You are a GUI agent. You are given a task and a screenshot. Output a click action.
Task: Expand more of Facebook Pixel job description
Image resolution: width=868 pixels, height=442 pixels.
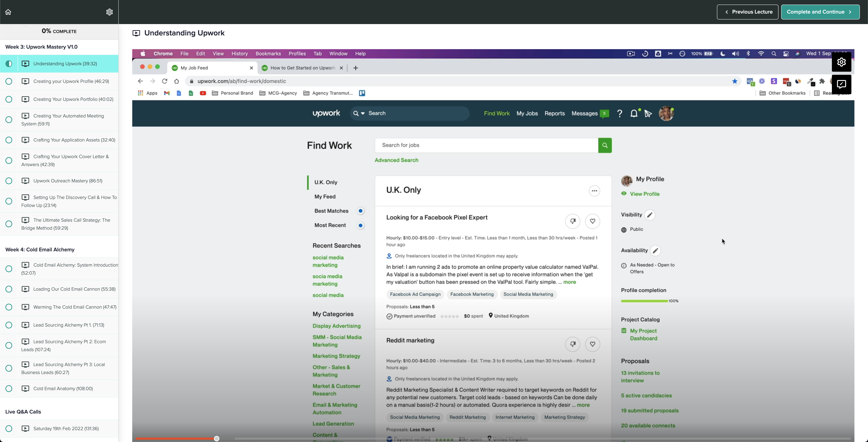(x=569, y=282)
